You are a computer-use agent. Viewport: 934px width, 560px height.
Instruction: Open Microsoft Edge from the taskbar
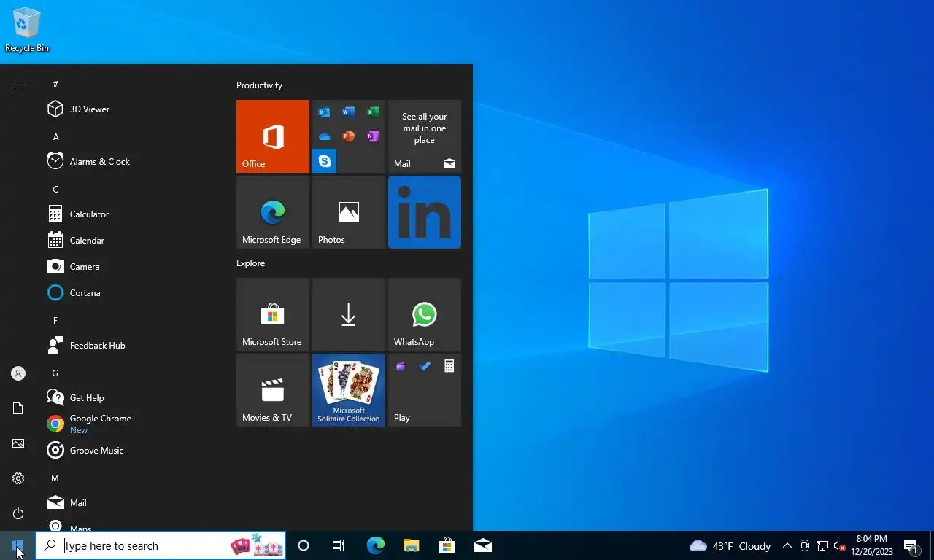click(x=375, y=545)
